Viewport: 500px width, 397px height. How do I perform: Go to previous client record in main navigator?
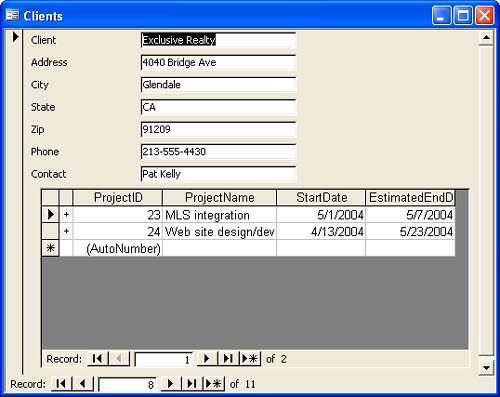click(x=83, y=384)
